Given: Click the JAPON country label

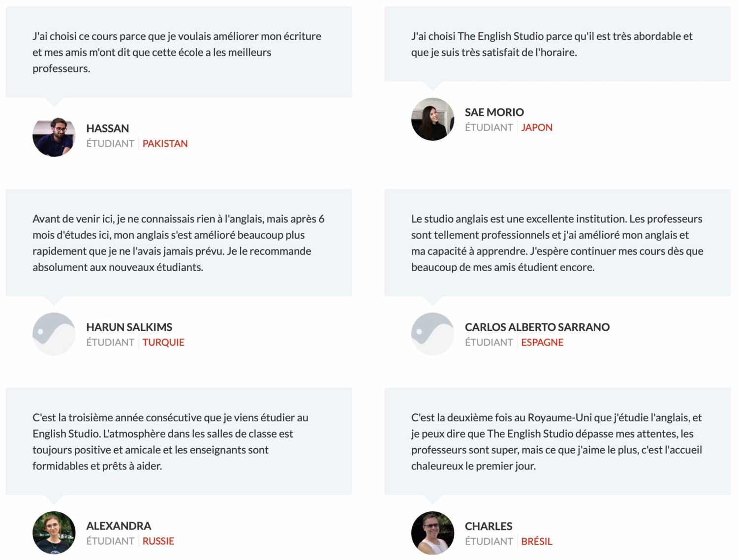Looking at the screenshot, I should pos(537,127).
